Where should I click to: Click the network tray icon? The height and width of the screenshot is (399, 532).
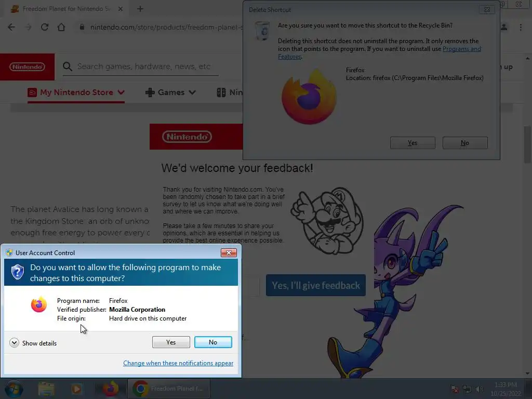point(467,389)
